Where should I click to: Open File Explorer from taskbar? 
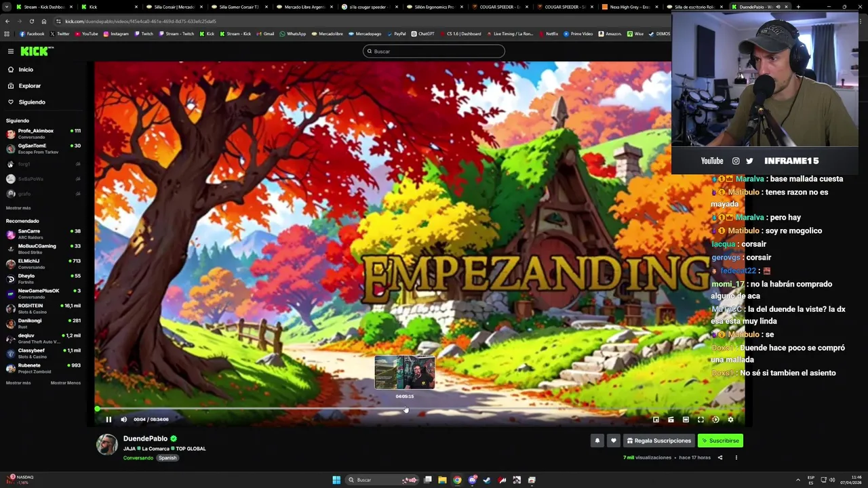point(442,480)
